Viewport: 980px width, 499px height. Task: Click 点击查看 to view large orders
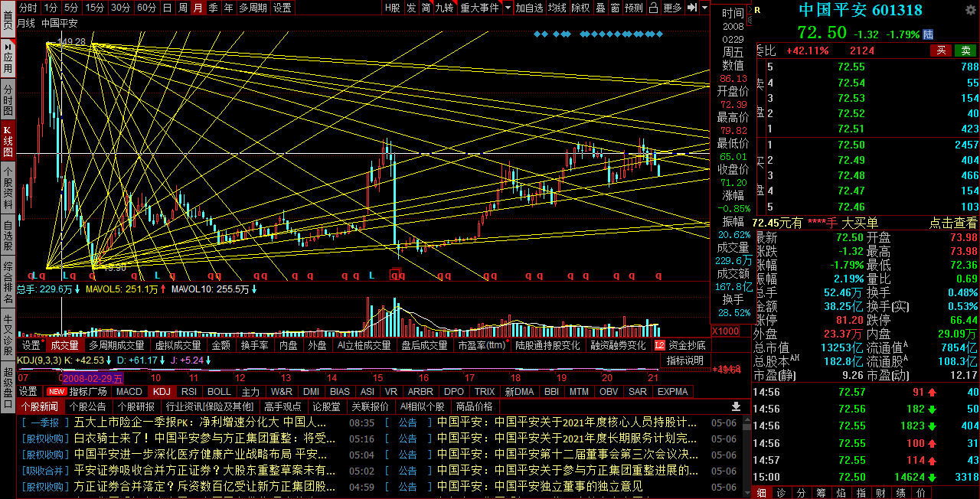tap(953, 223)
